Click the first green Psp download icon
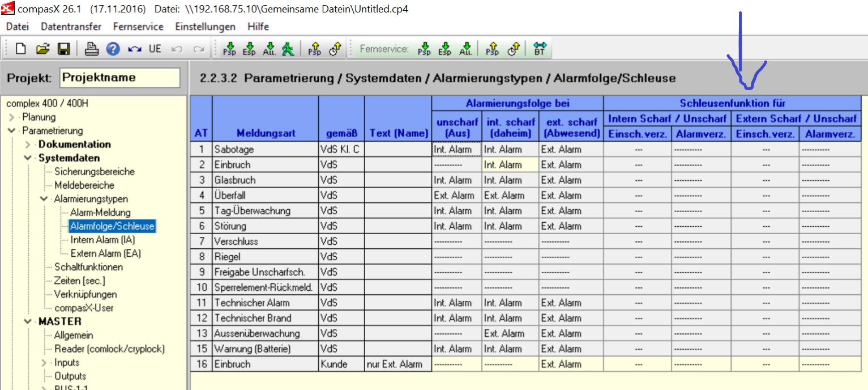This screenshot has width=868, height=390. tap(229, 49)
